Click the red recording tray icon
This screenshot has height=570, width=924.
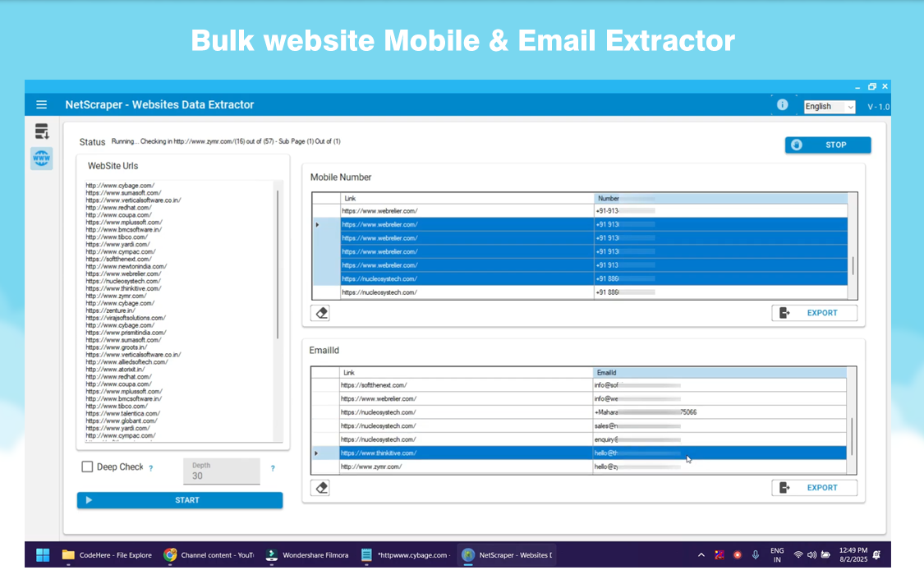(738, 554)
